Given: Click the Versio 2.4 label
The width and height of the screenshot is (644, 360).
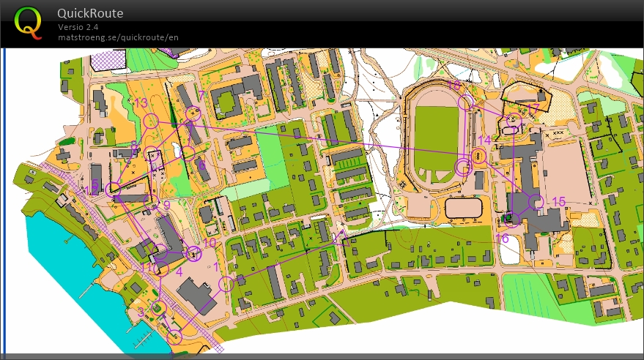Looking at the screenshot, I should point(78,27).
